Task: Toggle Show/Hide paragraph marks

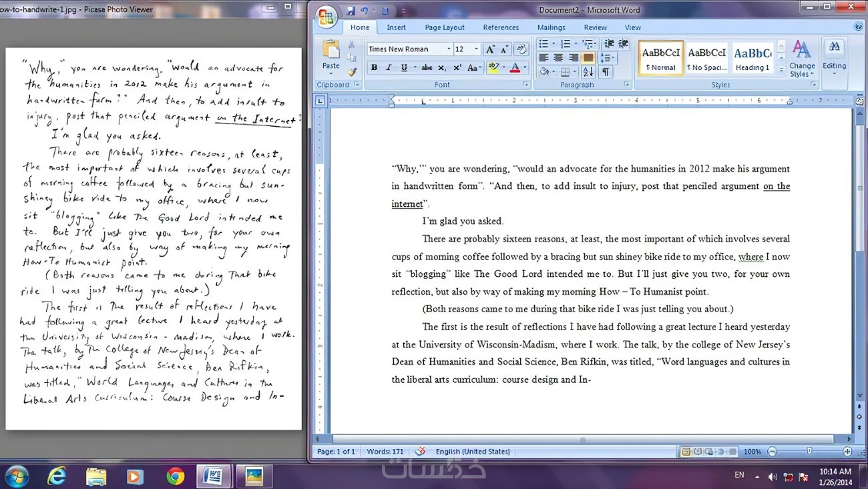Action: (x=606, y=72)
